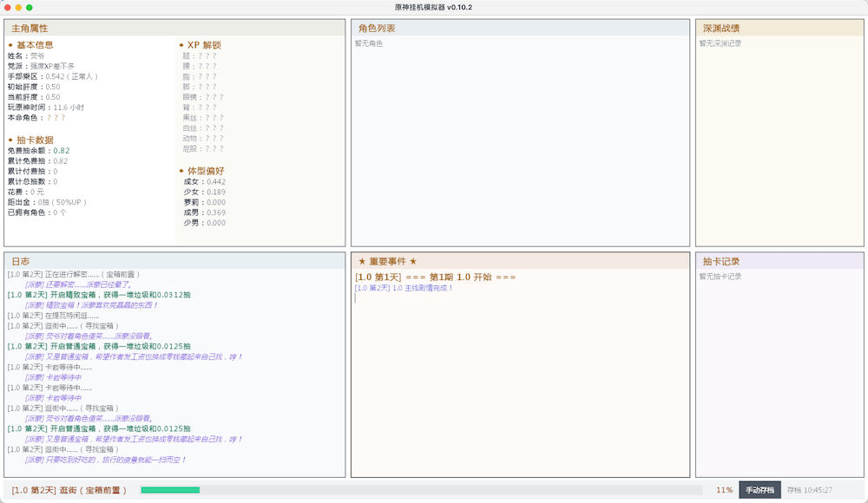
Task: Click the 11% progress percentage
Action: pyautogui.click(x=724, y=490)
